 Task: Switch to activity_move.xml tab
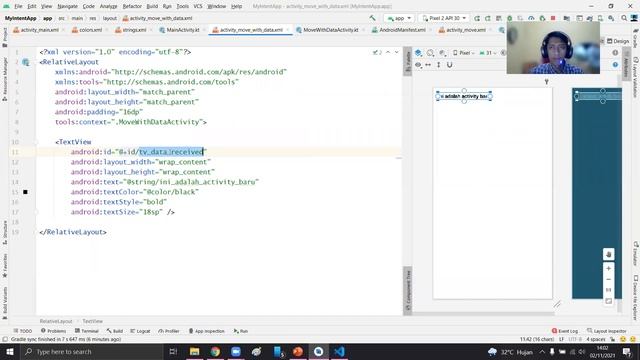click(x=462, y=30)
